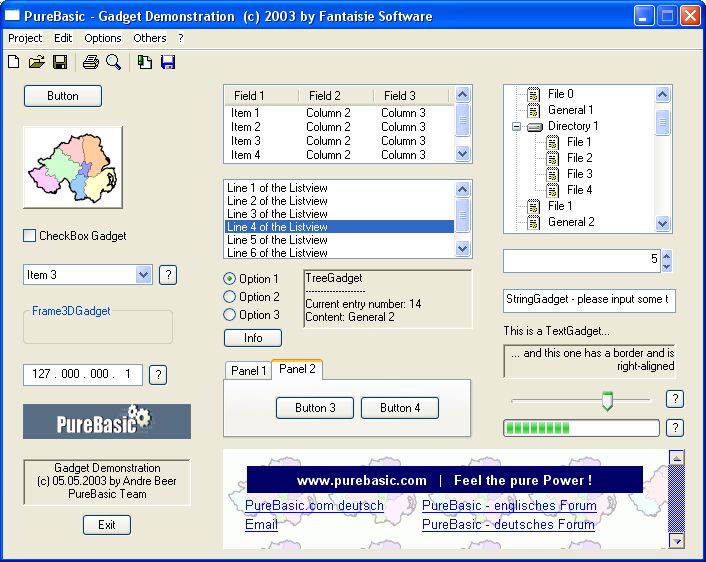
Task: Click the Button gadget at top left
Action: pyautogui.click(x=63, y=96)
